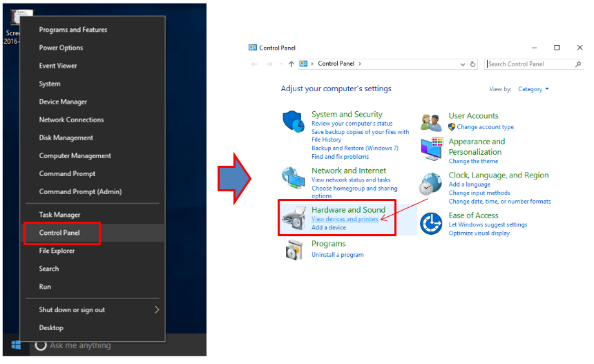Click the Back arrow in Control Panel
Image resolution: width=594 pixels, height=364 pixels.
(254, 64)
